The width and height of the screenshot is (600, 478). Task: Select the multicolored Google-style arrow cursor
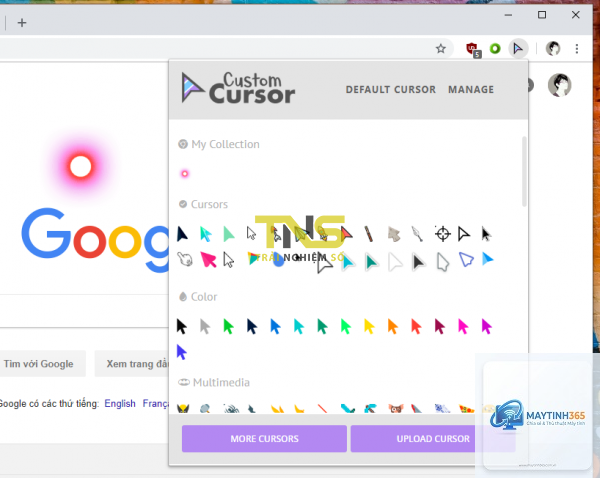[x=253, y=258]
